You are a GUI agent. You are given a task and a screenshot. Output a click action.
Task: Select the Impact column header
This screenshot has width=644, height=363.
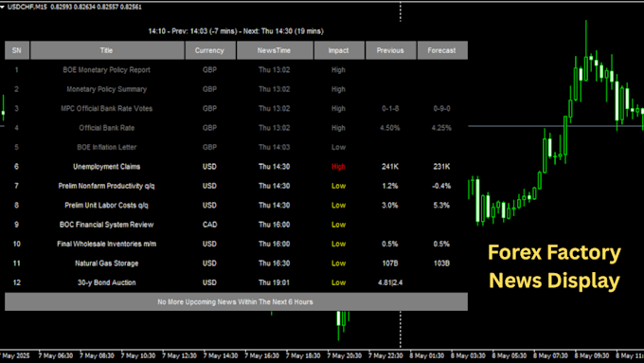pyautogui.click(x=339, y=50)
